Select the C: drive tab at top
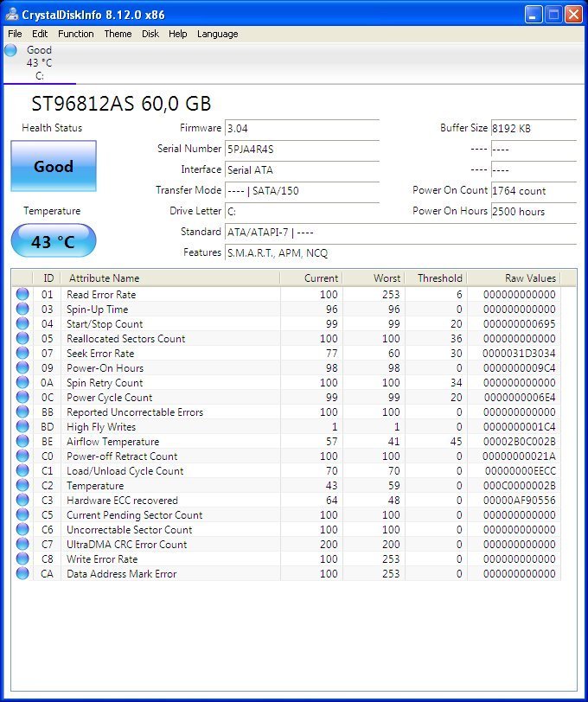The height and width of the screenshot is (702, 588). (40, 62)
